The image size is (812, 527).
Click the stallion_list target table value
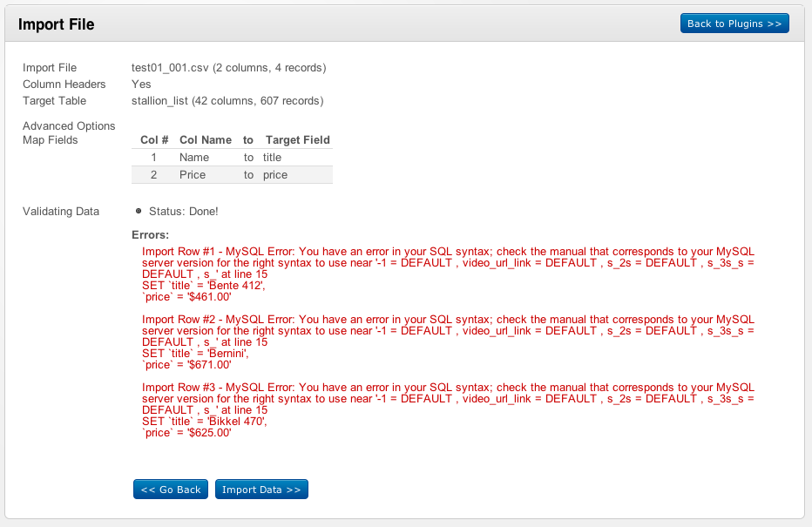point(227,101)
